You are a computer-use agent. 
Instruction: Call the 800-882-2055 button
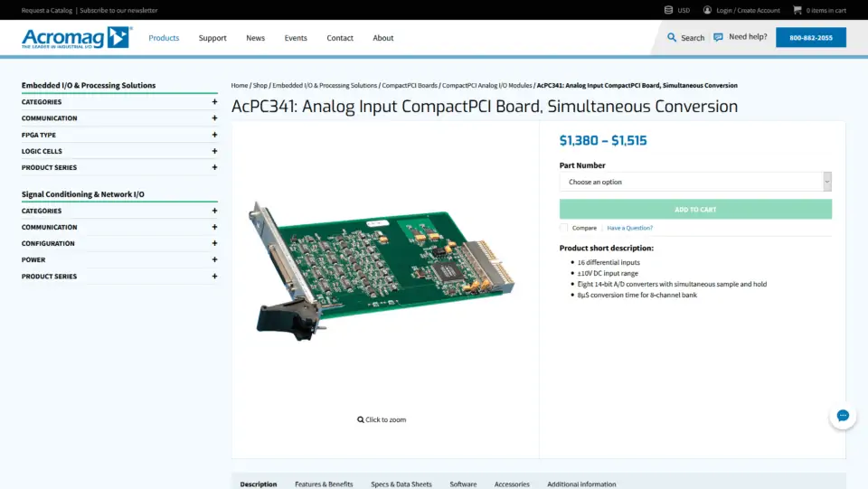811,38
